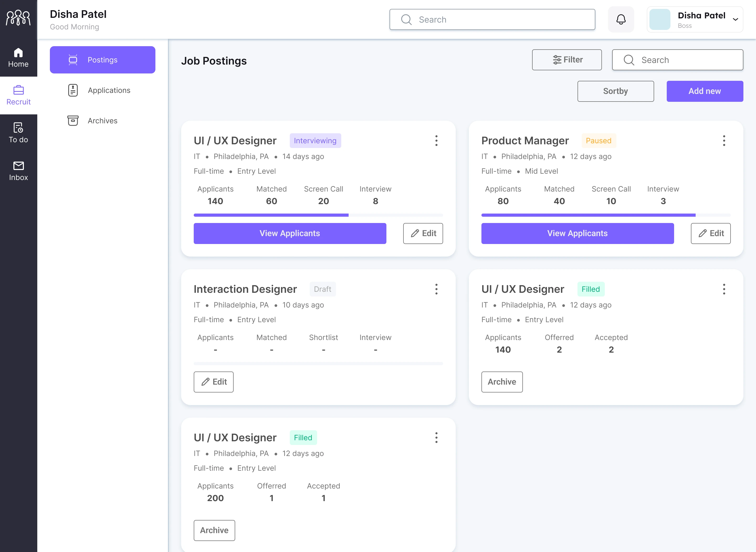Open the Sortby dropdown
Screen dimensions: 756x552
[x=615, y=91]
